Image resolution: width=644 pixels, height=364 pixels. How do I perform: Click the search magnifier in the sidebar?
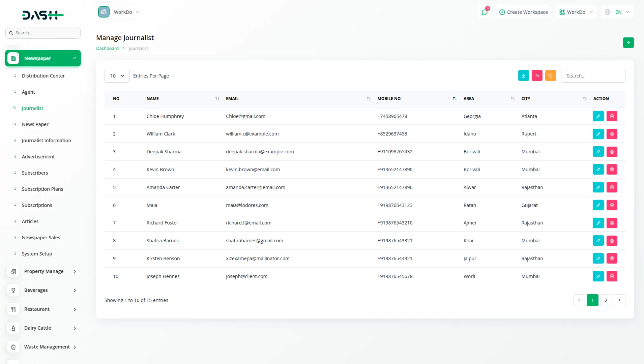[11, 33]
